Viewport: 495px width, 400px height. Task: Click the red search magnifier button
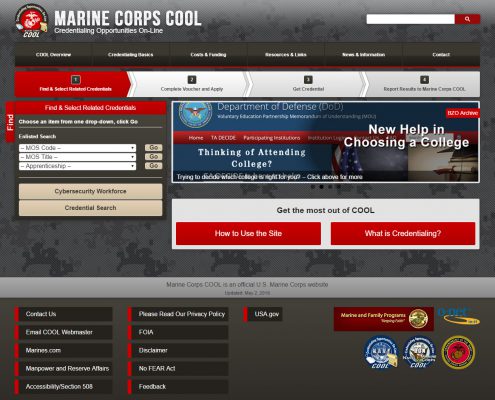click(x=467, y=19)
